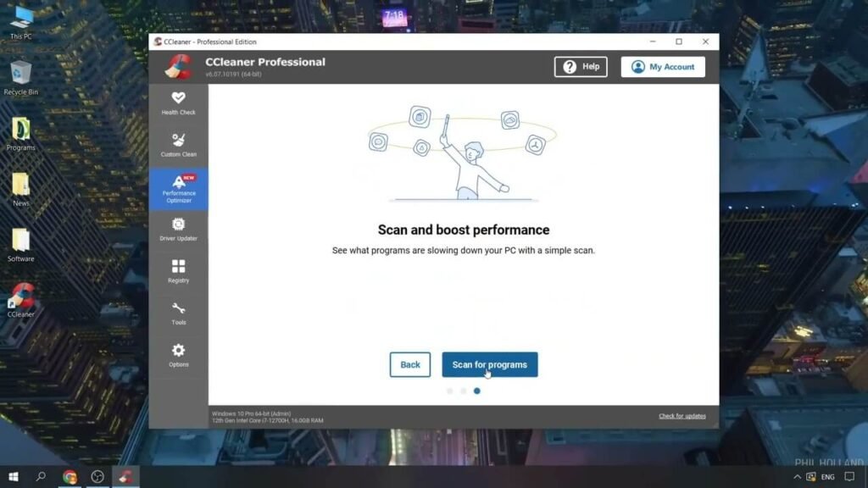Viewport: 868px width, 488px height.
Task: Open Health Check in CCleaner sidebar
Action: tap(178, 103)
